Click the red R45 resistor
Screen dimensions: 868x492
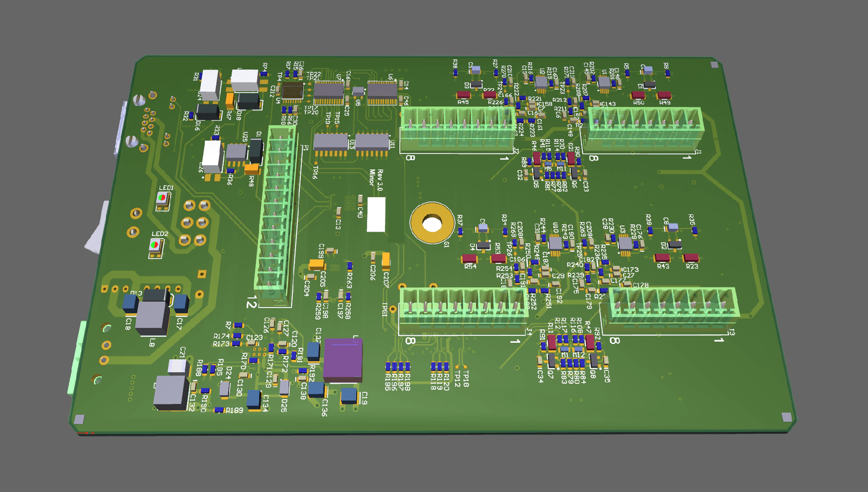[x=464, y=95]
